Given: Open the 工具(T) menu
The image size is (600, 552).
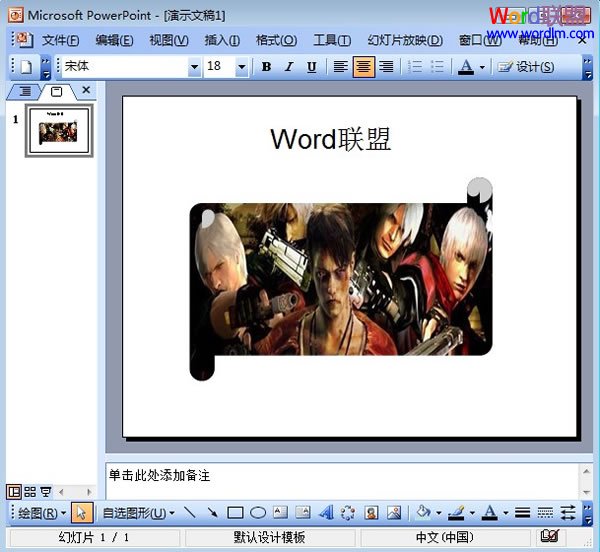Looking at the screenshot, I should (x=332, y=40).
